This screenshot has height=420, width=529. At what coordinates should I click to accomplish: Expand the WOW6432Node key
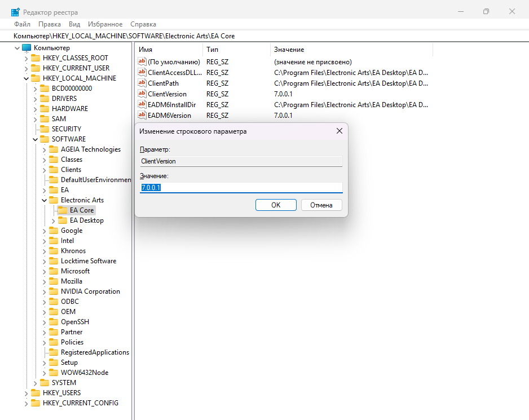point(44,373)
